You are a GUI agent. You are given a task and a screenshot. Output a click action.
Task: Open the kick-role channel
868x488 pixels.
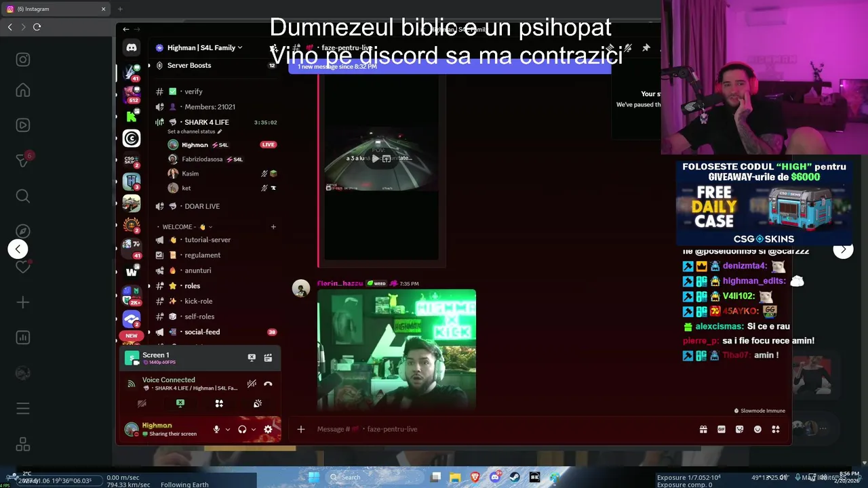(216, 301)
